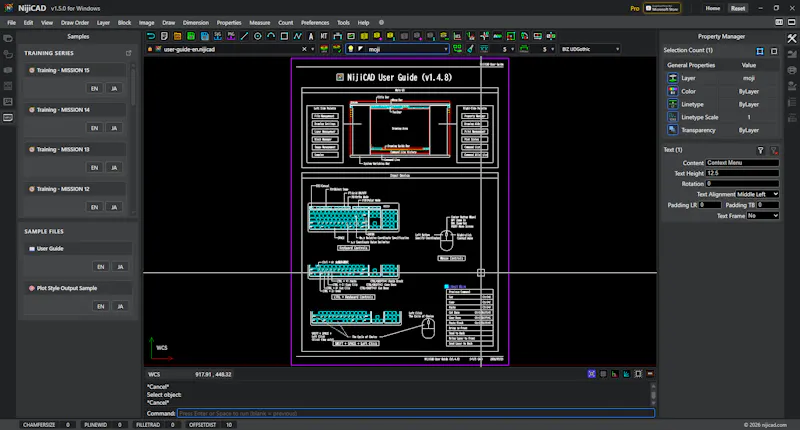This screenshot has height=430, width=800.
Task: Open the Dimension menu
Action: 196,22
